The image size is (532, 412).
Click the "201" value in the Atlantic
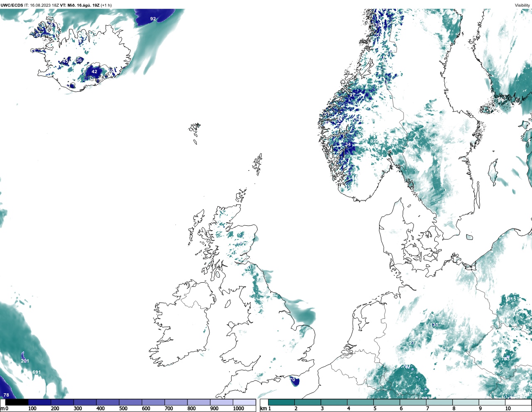[25, 361]
